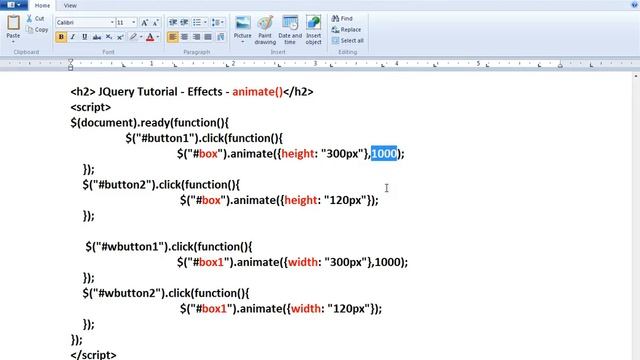Click the "<script>" line
Screen dimensions: 640x360
tap(91, 107)
